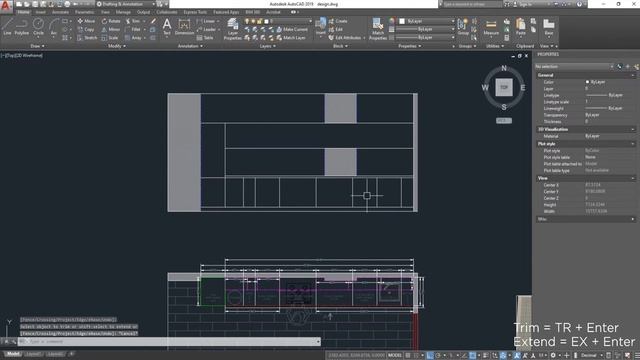Toggle polar tracking in status bar
Screen dimensions: 640x360
(438, 356)
